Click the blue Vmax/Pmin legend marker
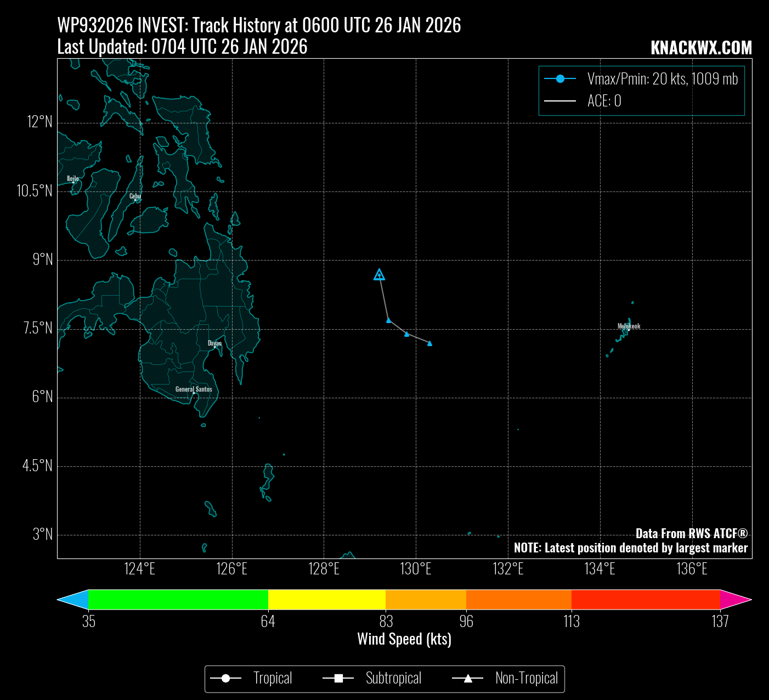This screenshot has width=769, height=700. click(560, 79)
